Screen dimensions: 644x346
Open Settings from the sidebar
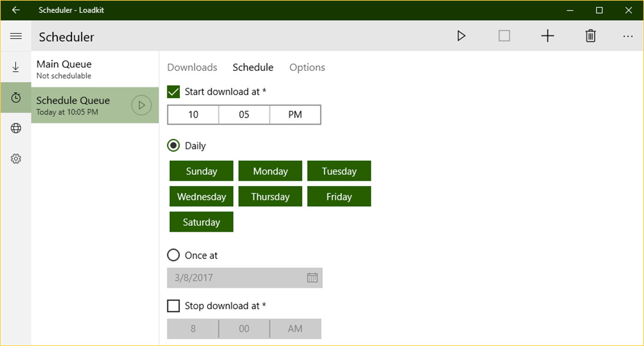pyautogui.click(x=16, y=158)
